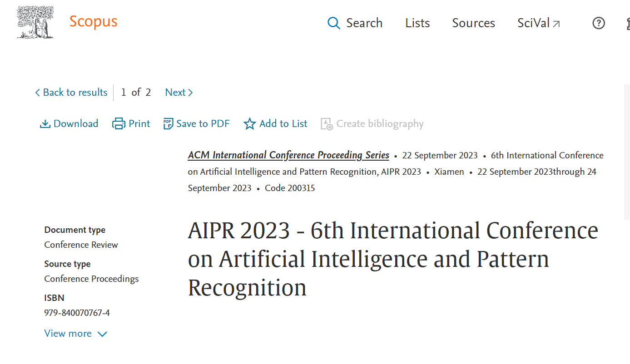Viewport: 630px width, 364px height.
Task: Go back to results
Action: point(71,93)
